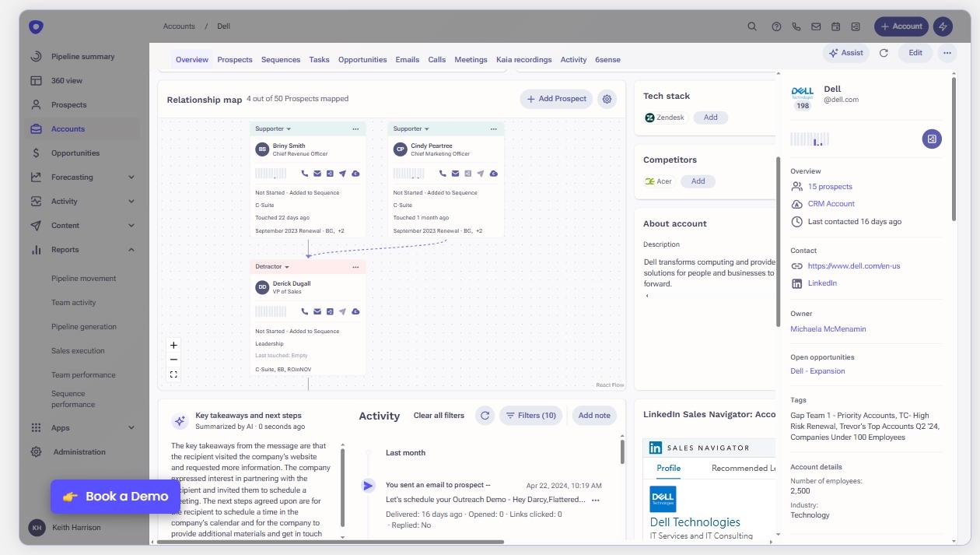
Task: Email Derick Dugall using the envelope icon
Action: tap(317, 311)
